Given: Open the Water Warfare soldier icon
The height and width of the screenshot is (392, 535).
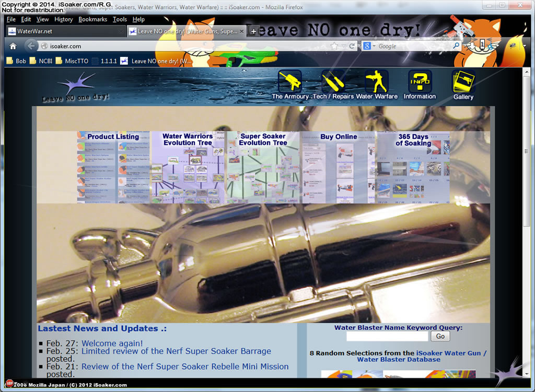Looking at the screenshot, I should [376, 81].
